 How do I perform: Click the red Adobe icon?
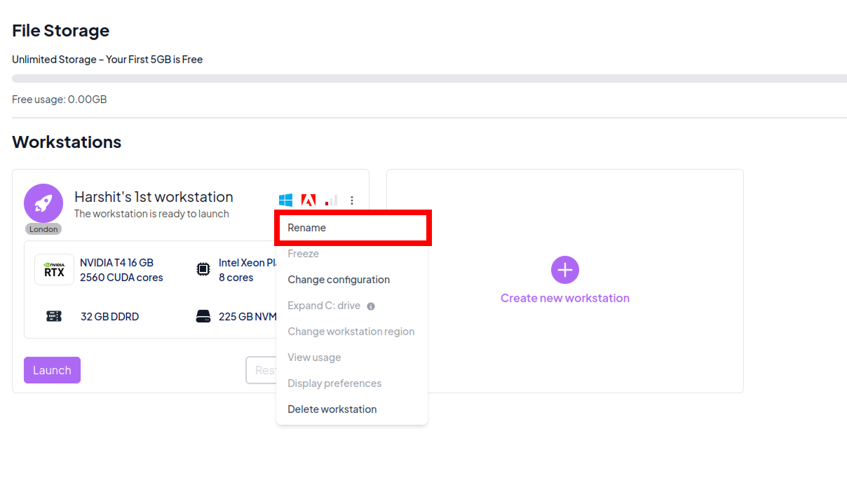[308, 200]
